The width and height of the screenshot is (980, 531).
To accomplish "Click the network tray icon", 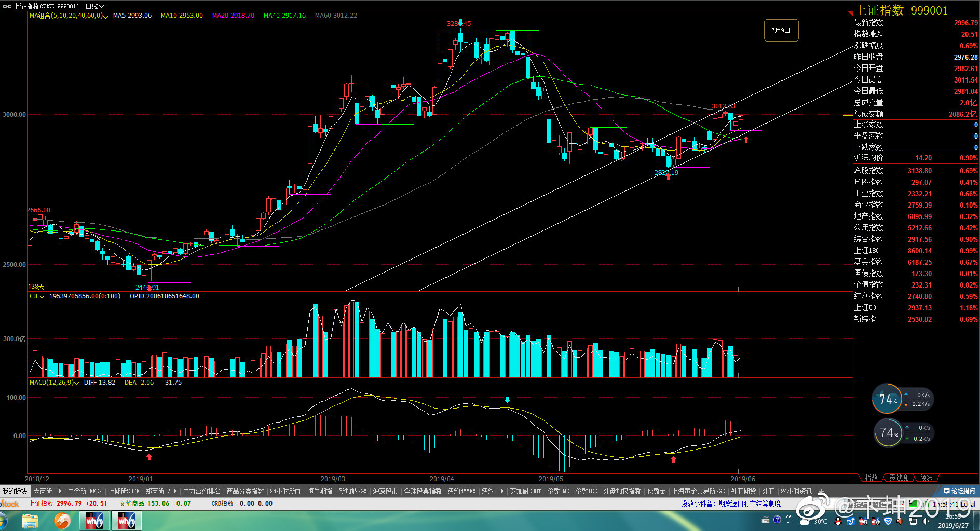I will click(x=914, y=521).
